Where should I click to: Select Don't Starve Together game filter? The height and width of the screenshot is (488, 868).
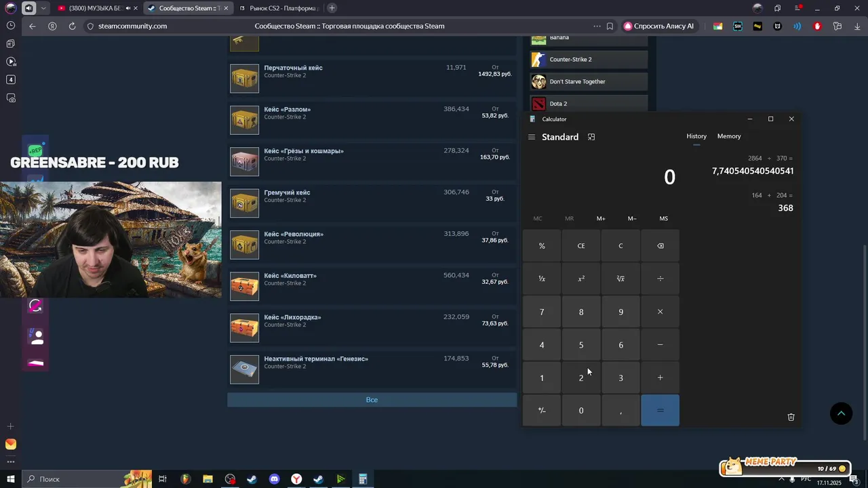[589, 82]
